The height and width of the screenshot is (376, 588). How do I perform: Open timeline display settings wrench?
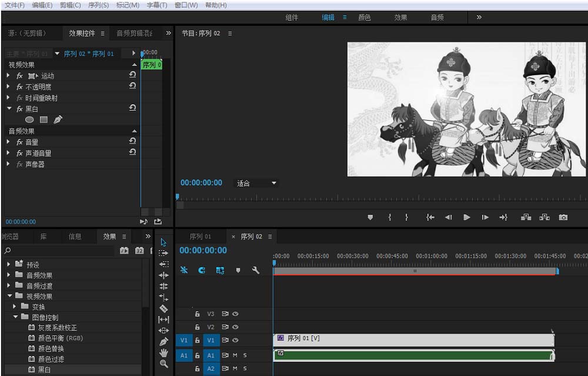pos(255,270)
